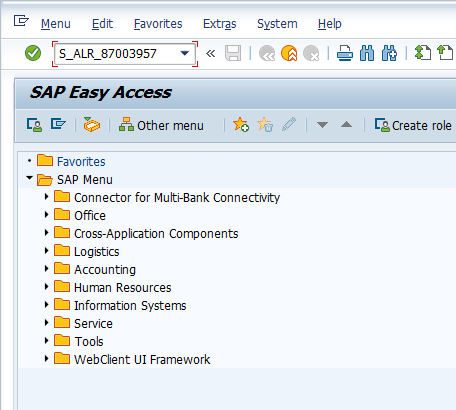Image resolution: width=456 pixels, height=410 pixels.
Task: Expand the Cross-Application Components folder
Action: (x=46, y=233)
